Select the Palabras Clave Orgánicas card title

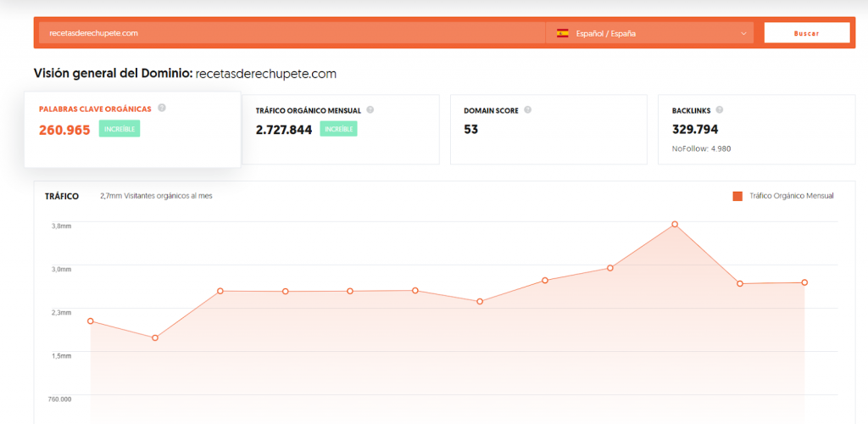click(95, 109)
